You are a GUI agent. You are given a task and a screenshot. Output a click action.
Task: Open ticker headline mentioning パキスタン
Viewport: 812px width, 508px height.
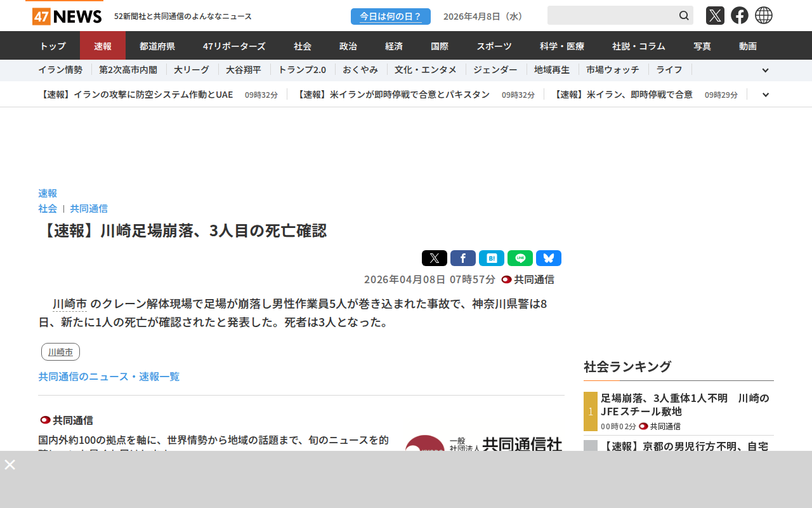click(x=393, y=95)
